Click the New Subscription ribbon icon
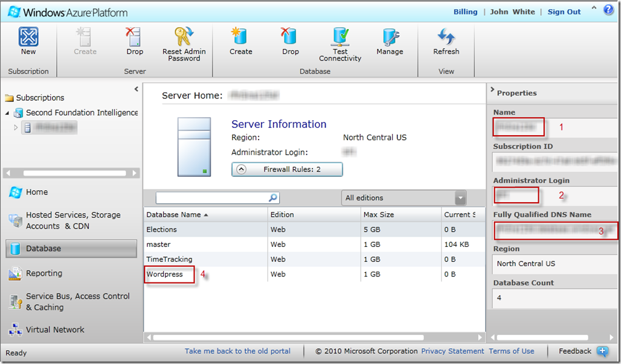The width and height of the screenshot is (621, 364). [x=28, y=37]
